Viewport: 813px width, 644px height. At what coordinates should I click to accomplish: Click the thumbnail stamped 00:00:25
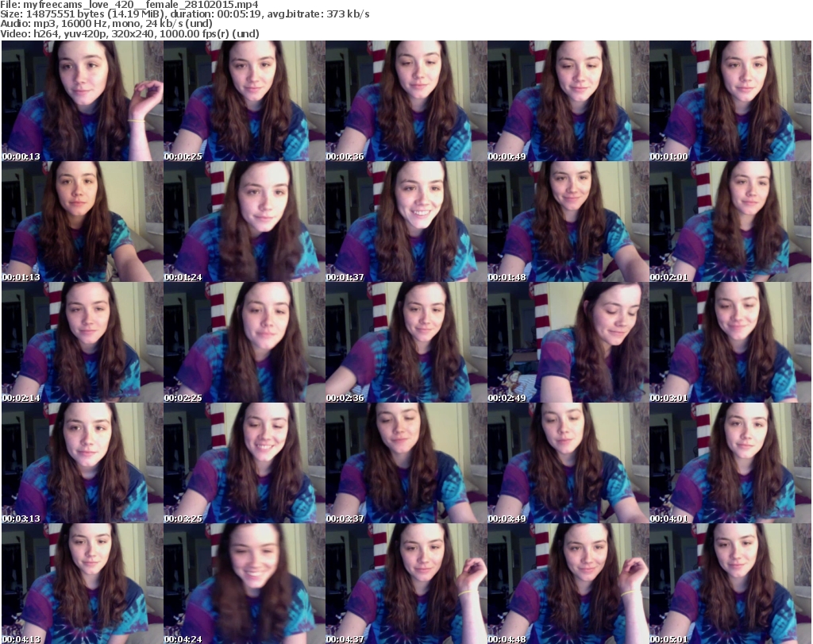coord(245,101)
